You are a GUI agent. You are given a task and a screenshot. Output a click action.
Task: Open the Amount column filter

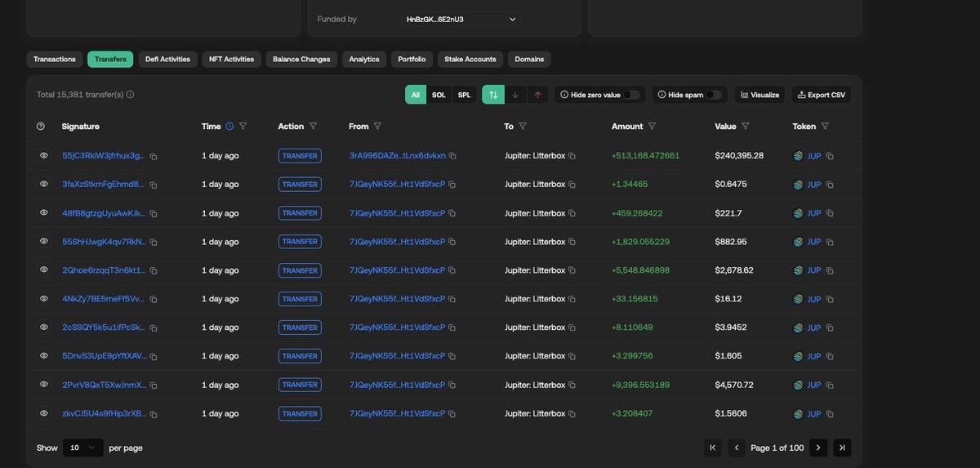tap(652, 127)
